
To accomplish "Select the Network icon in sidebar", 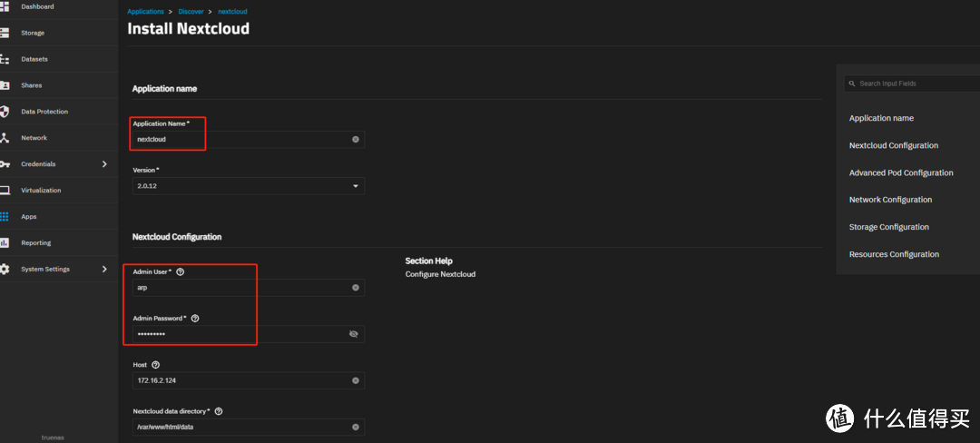I will click(5, 138).
